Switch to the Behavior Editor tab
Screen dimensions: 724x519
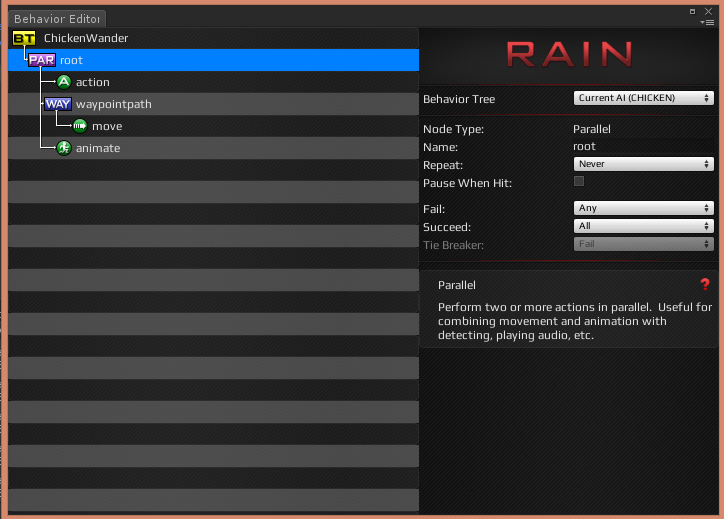57,19
